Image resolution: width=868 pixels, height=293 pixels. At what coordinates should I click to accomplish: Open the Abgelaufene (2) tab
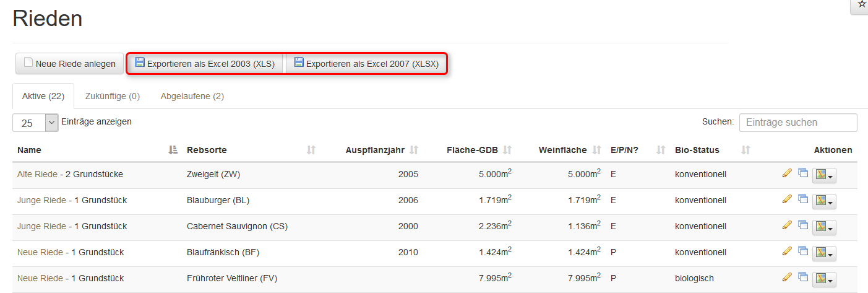[192, 96]
